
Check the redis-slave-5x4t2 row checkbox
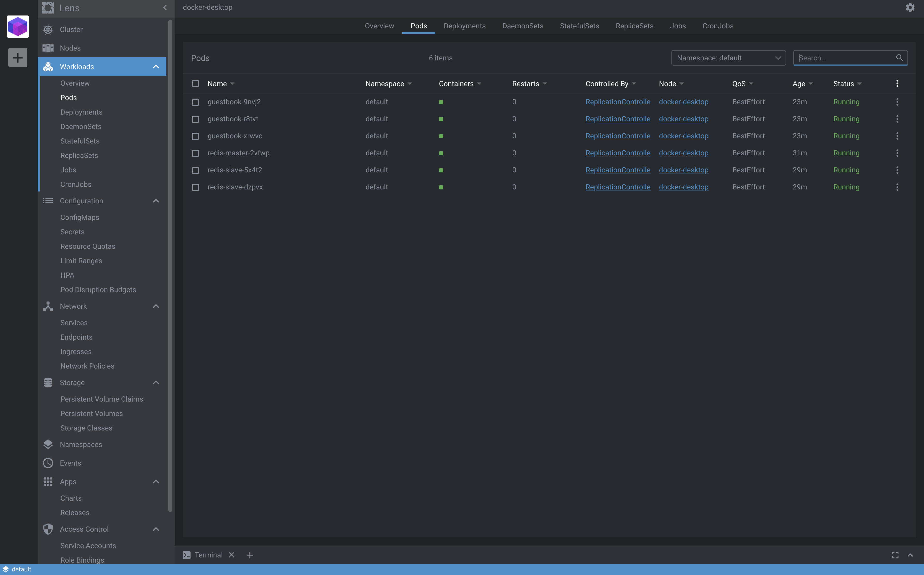point(195,170)
